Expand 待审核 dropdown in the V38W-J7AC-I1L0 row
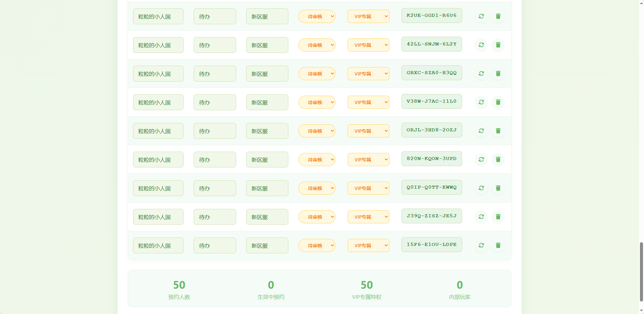 317,102
